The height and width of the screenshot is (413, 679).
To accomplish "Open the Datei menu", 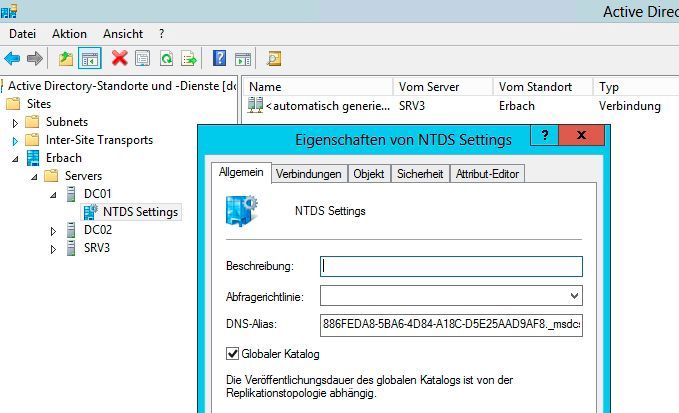I will [23, 34].
